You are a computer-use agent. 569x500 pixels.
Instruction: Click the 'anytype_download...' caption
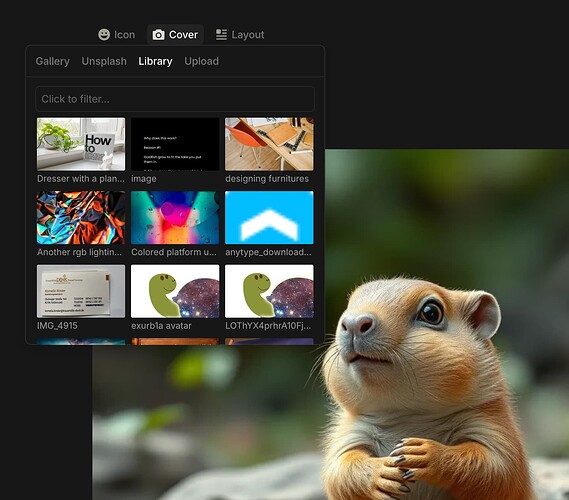(x=268, y=252)
